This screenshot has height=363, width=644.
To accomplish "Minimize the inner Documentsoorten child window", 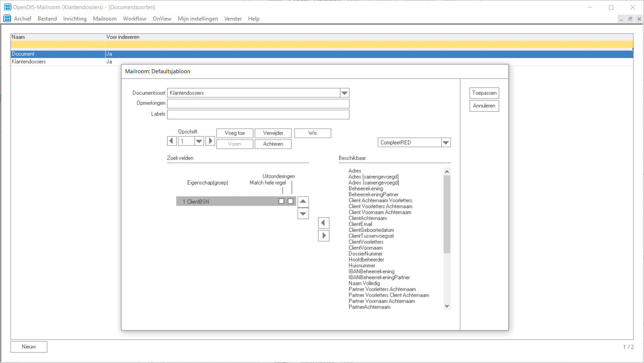I will click(x=621, y=19).
